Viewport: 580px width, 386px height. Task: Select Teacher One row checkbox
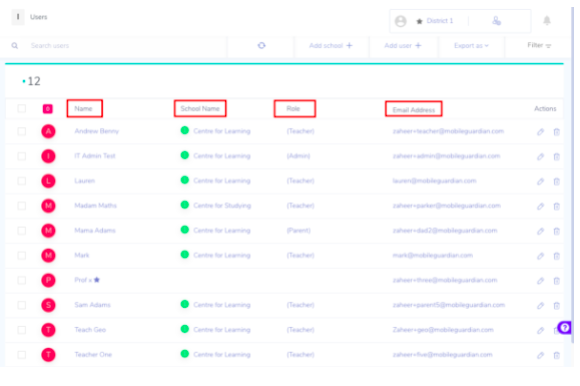(x=22, y=355)
